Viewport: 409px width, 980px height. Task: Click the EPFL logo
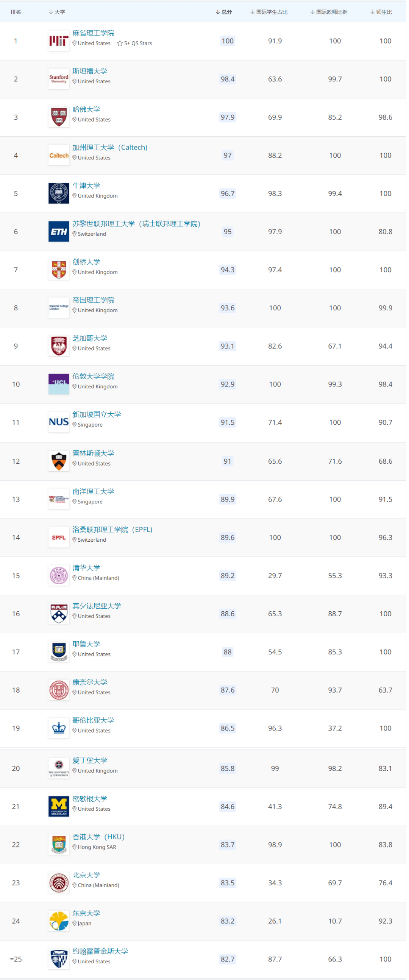click(x=59, y=538)
